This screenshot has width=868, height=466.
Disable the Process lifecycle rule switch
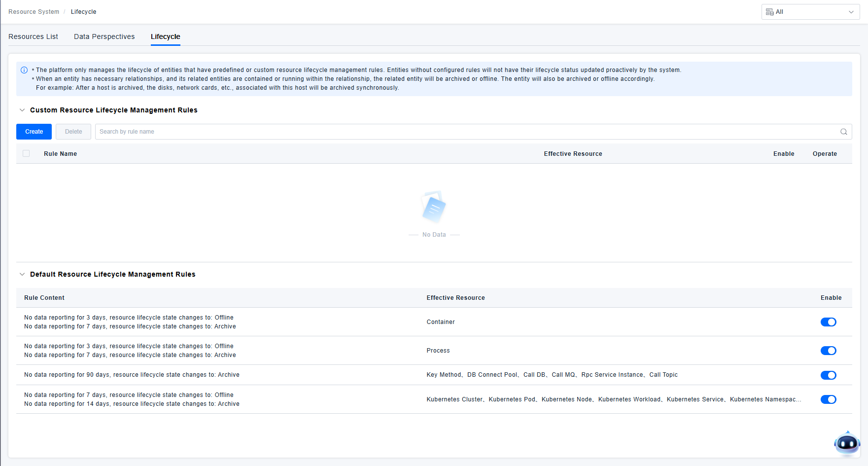pyautogui.click(x=828, y=351)
